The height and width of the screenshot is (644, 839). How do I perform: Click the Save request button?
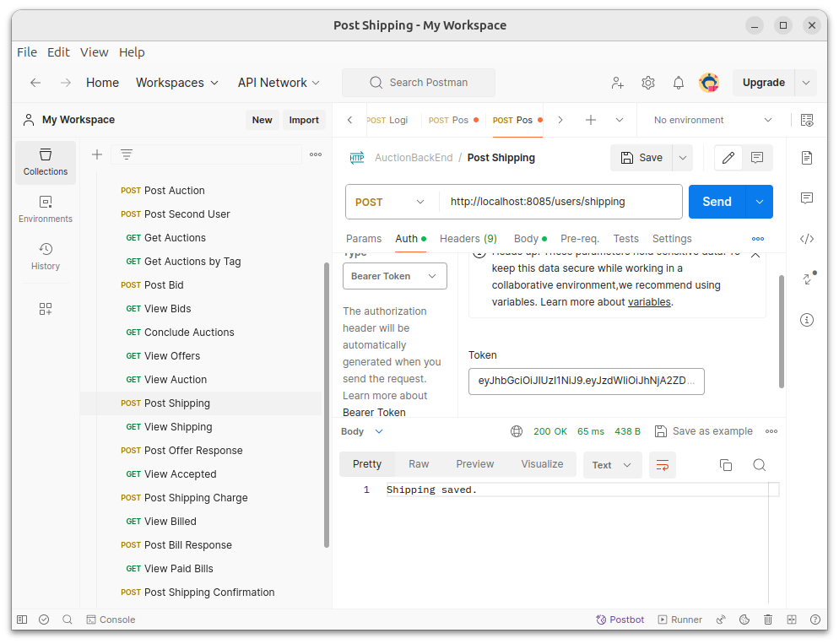pyautogui.click(x=641, y=158)
